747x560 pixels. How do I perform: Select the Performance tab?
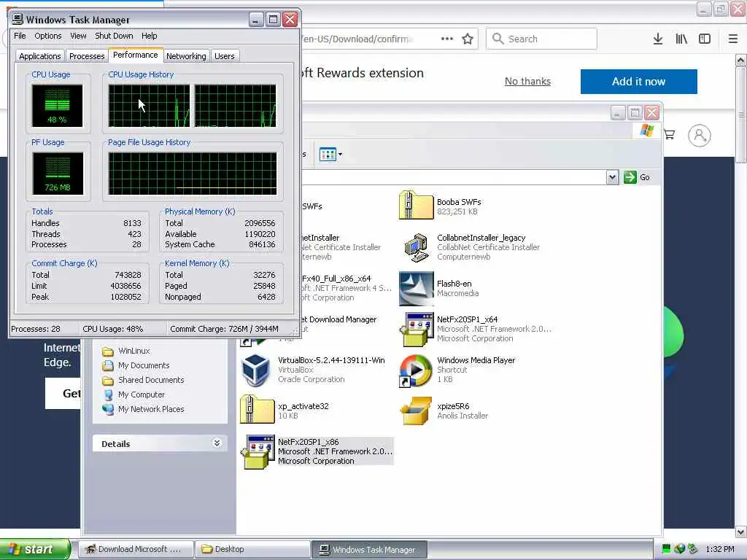pyautogui.click(x=135, y=55)
